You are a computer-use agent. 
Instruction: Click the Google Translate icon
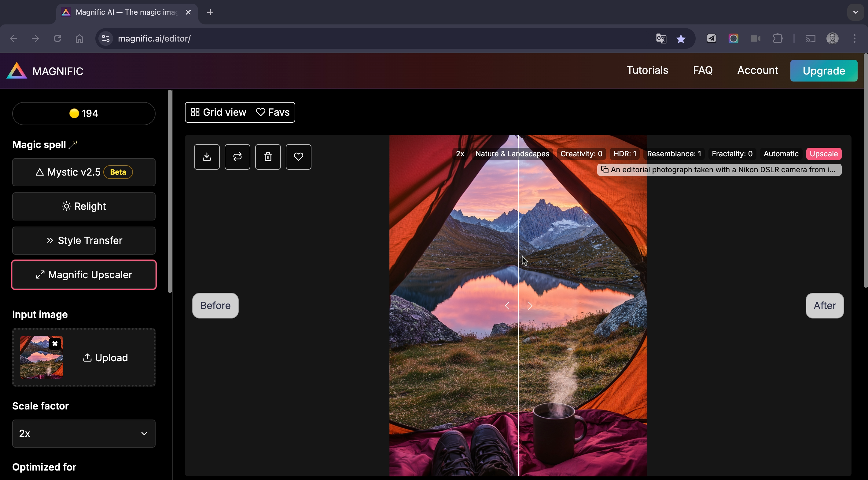(x=661, y=39)
